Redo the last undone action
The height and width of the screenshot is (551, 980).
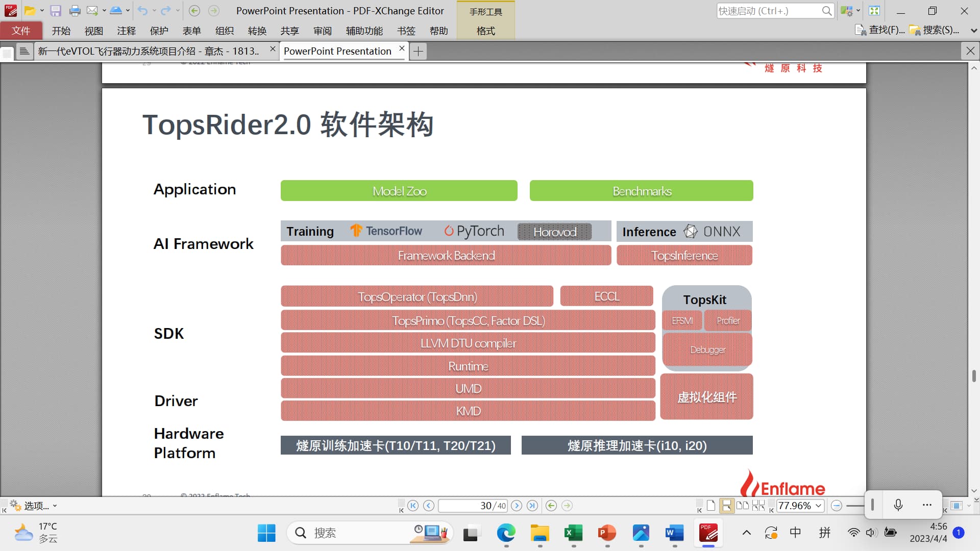pyautogui.click(x=165, y=11)
